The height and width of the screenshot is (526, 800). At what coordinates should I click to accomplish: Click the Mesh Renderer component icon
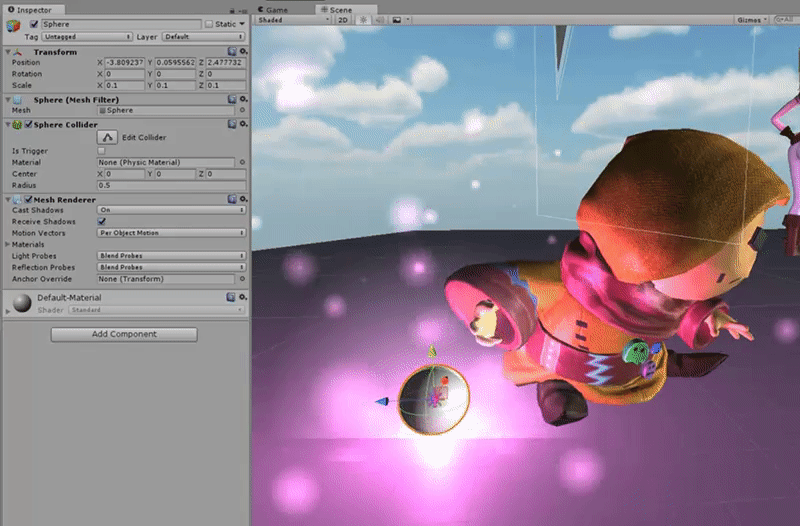17,199
